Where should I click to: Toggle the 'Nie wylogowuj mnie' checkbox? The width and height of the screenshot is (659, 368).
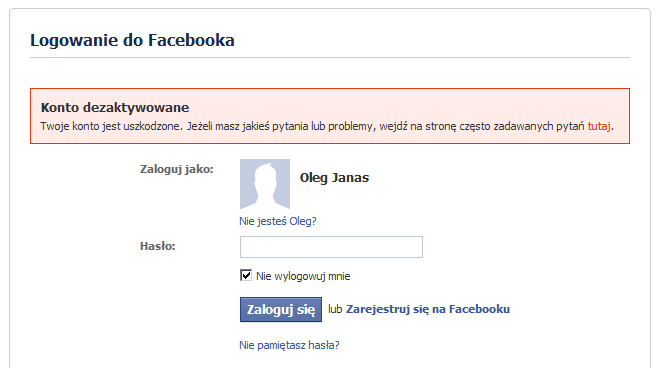pos(246,276)
